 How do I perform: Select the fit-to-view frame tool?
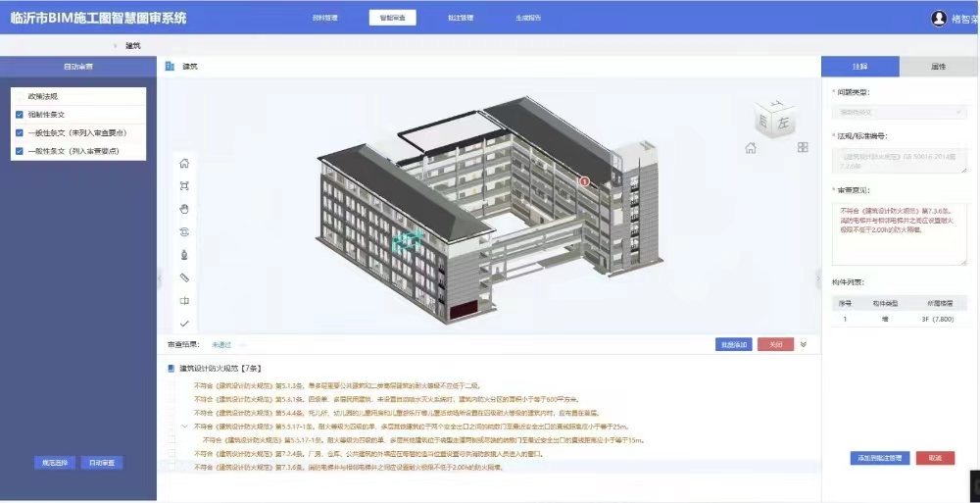(x=184, y=185)
